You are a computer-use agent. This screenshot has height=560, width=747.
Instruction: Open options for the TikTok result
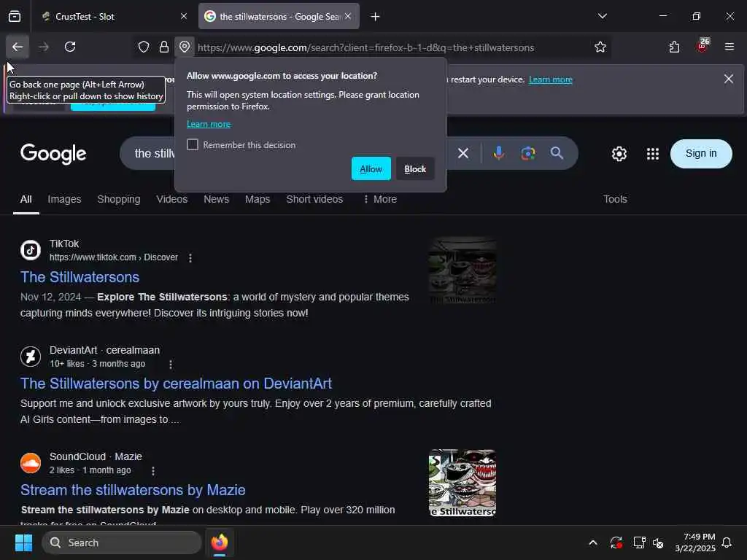pyautogui.click(x=190, y=258)
